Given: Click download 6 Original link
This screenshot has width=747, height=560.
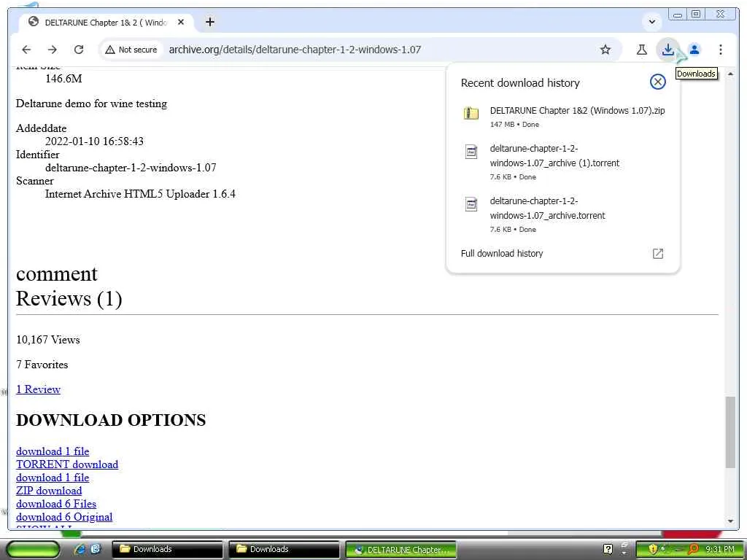Looking at the screenshot, I should point(64,517).
